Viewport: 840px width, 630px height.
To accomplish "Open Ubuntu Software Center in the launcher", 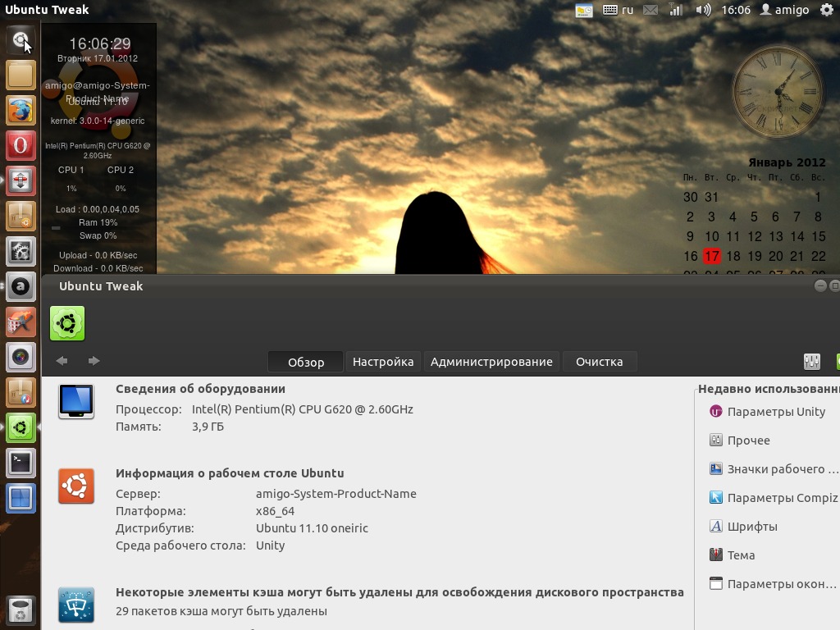I will 21,216.
